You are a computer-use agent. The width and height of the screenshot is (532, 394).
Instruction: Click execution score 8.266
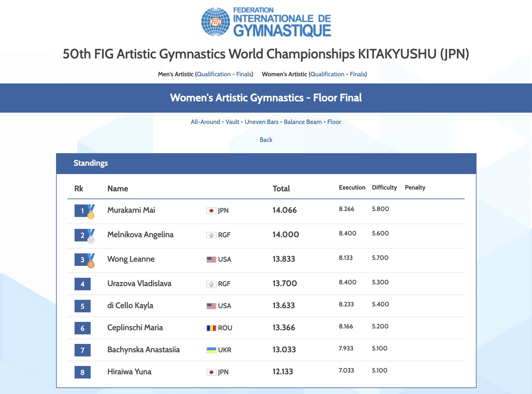coord(347,209)
